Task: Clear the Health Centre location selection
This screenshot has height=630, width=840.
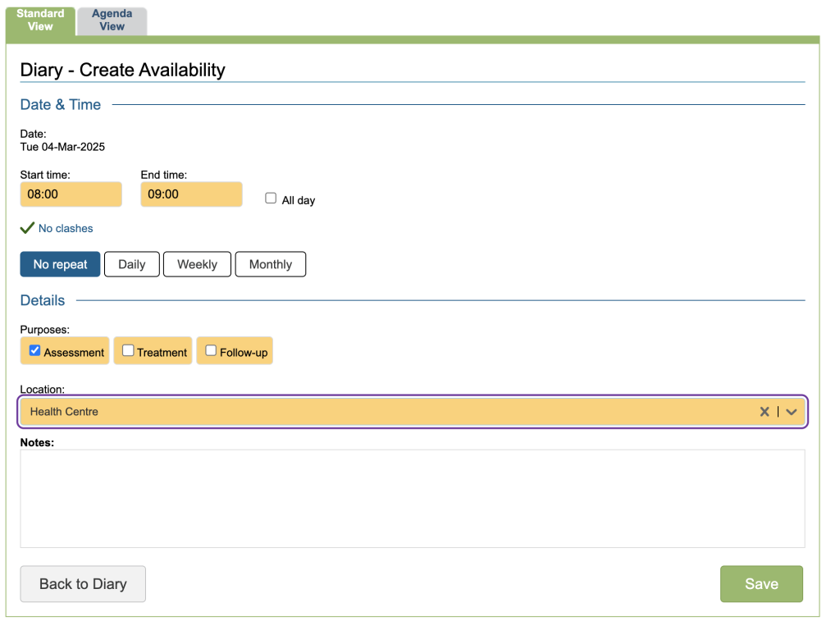Action: point(764,412)
